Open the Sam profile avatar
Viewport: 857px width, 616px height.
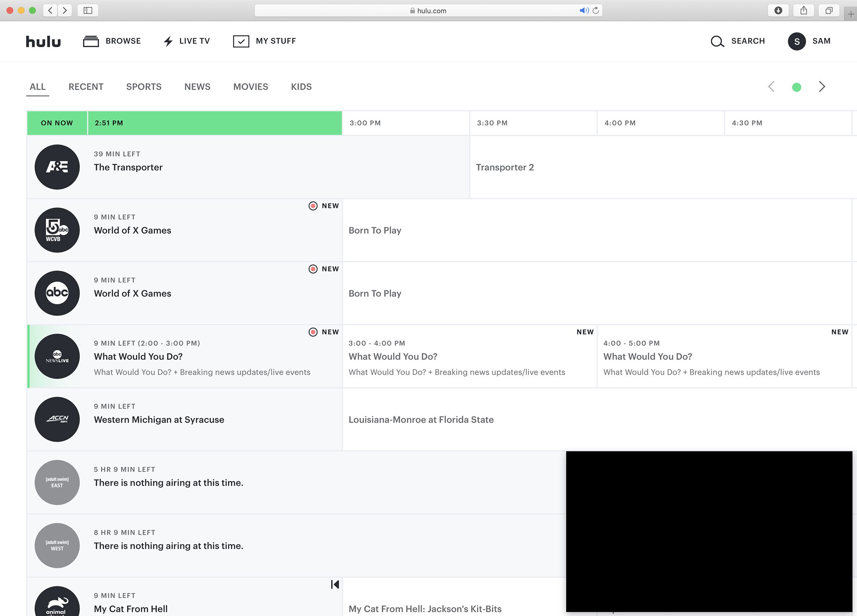[x=797, y=41]
